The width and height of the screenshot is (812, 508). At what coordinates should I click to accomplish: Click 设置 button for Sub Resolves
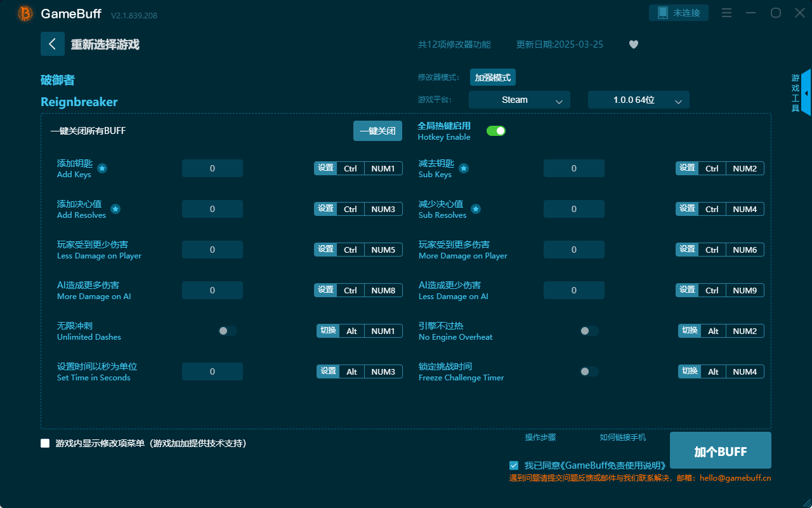click(687, 209)
